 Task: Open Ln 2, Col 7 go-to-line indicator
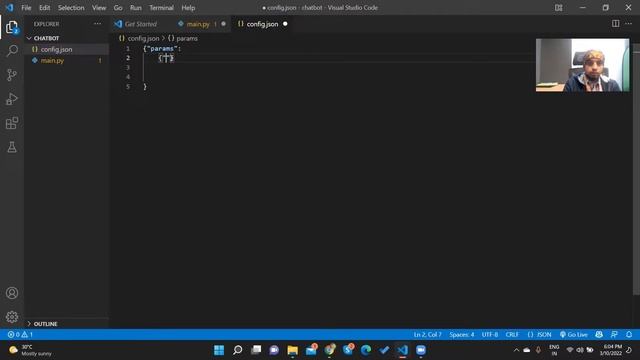(427, 334)
